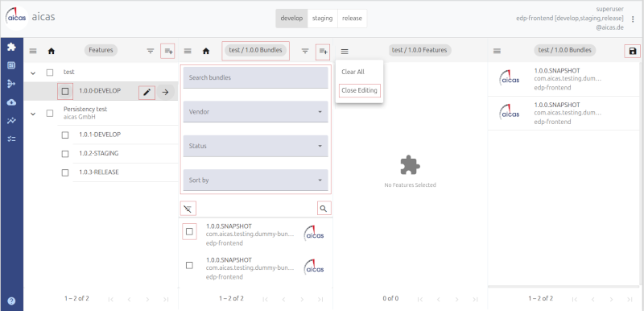The image size is (644, 311).
Task: Click the Features title chip
Action: click(x=101, y=50)
